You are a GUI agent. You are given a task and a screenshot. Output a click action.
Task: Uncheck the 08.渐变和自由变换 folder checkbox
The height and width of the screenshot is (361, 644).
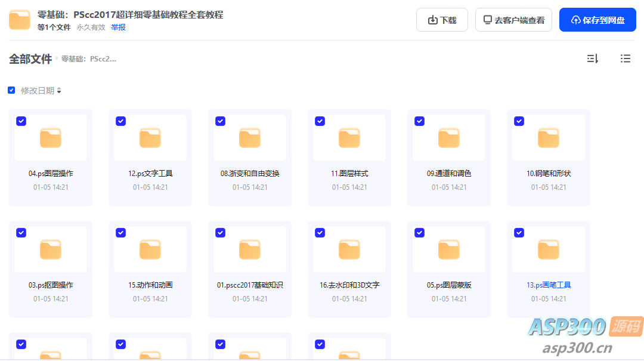[x=221, y=121]
